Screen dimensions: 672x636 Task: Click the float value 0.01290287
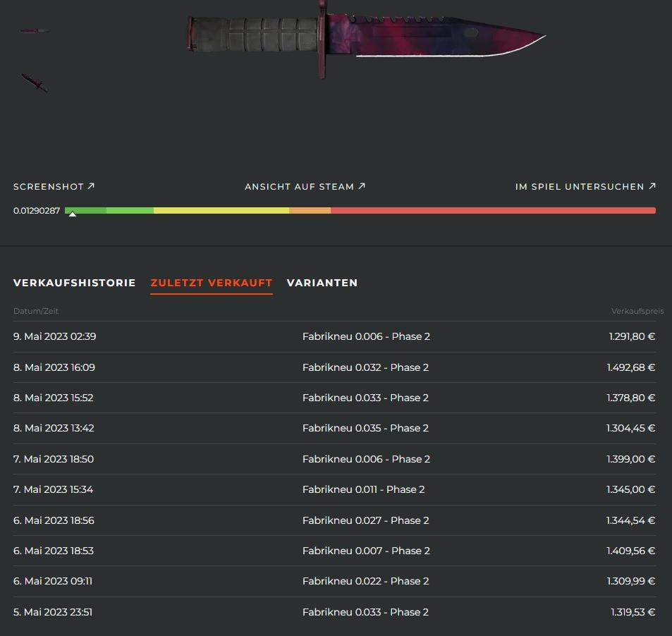37,210
